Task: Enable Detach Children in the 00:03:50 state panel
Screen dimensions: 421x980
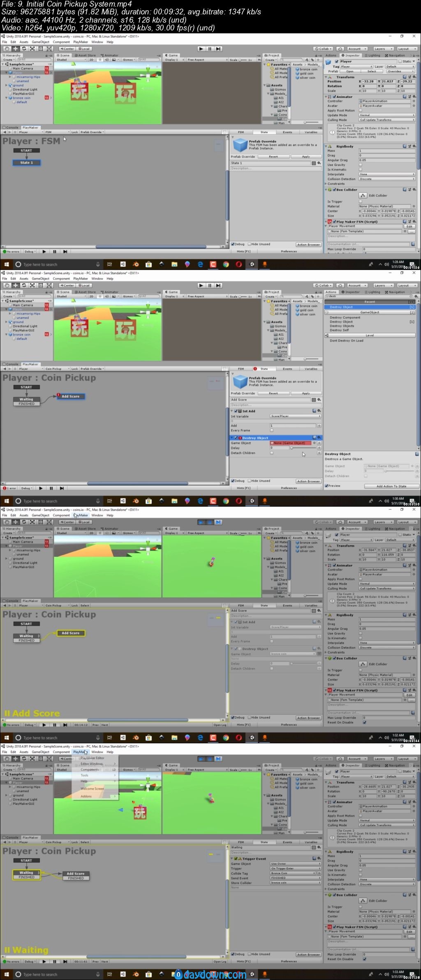Action: coord(272,453)
